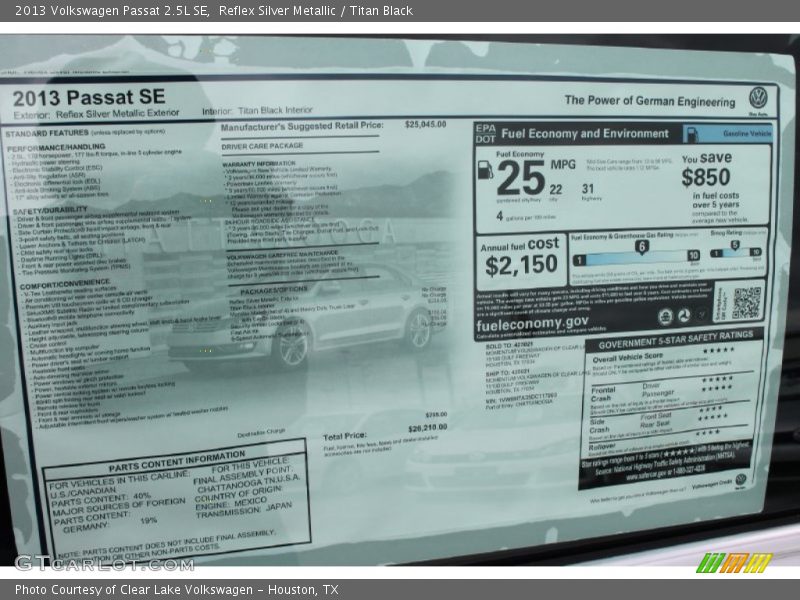Click the QR code on the EPA label
Viewport: 800px width, 600px height.
pos(746,303)
